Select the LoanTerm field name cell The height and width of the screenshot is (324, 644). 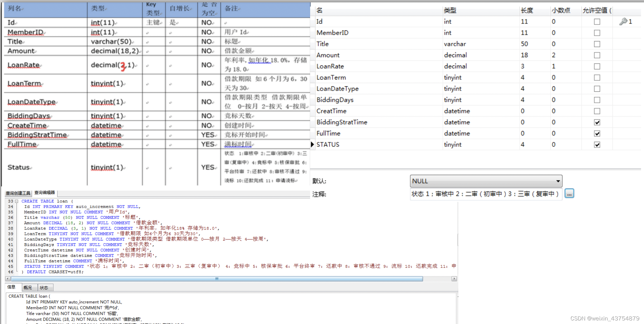331,77
